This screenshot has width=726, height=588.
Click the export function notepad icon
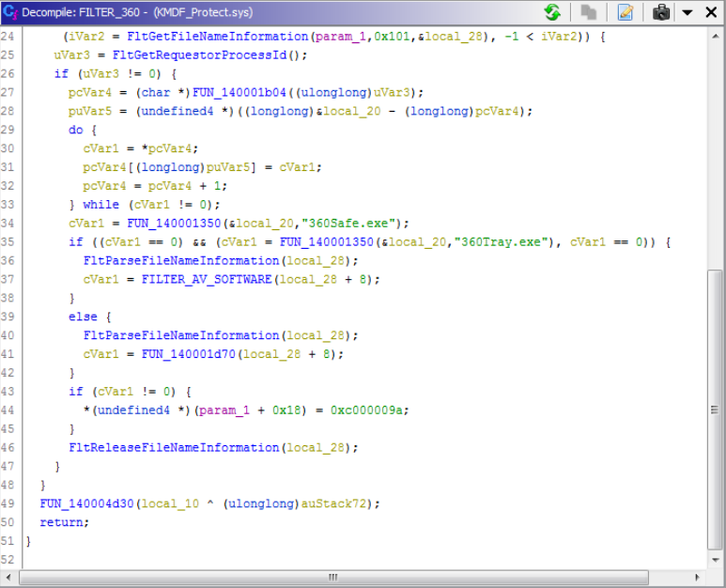(x=625, y=12)
